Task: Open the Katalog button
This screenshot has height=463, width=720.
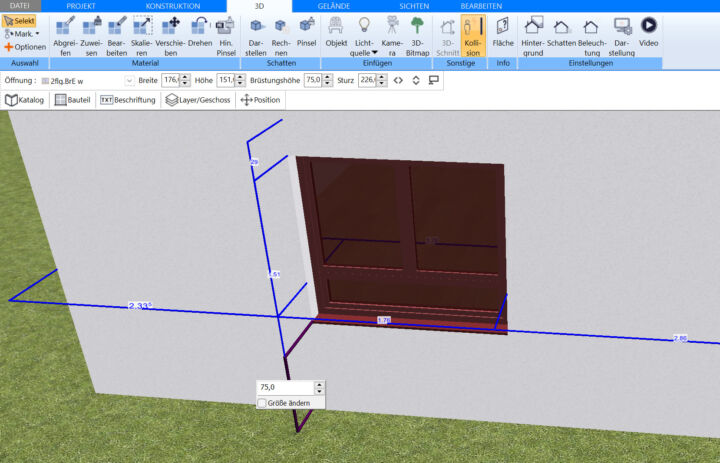Action: pos(25,100)
